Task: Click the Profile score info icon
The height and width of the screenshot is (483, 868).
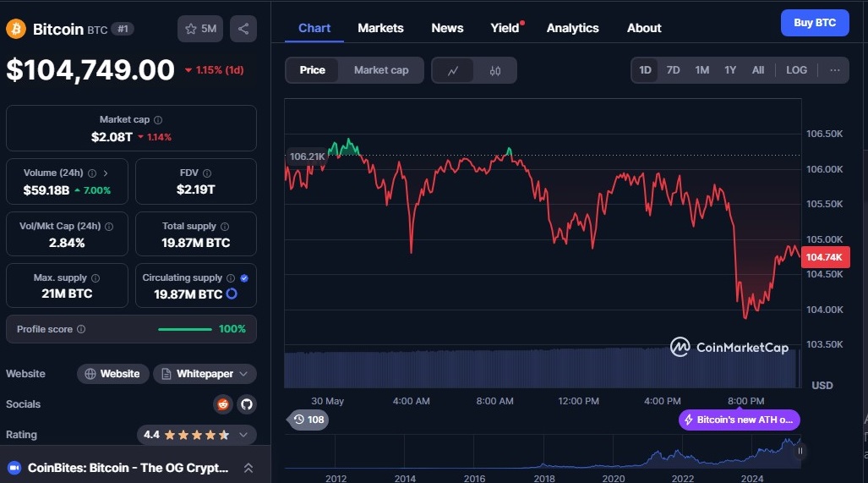Action: (81, 329)
